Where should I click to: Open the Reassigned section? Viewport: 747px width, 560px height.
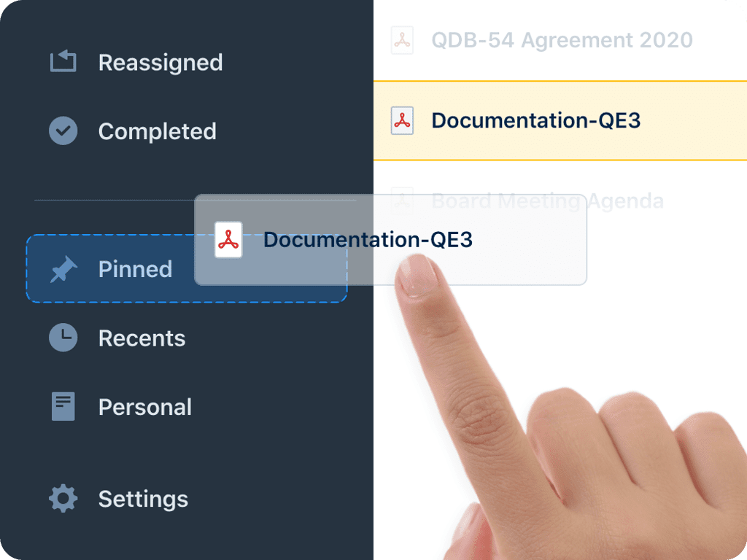pos(160,63)
